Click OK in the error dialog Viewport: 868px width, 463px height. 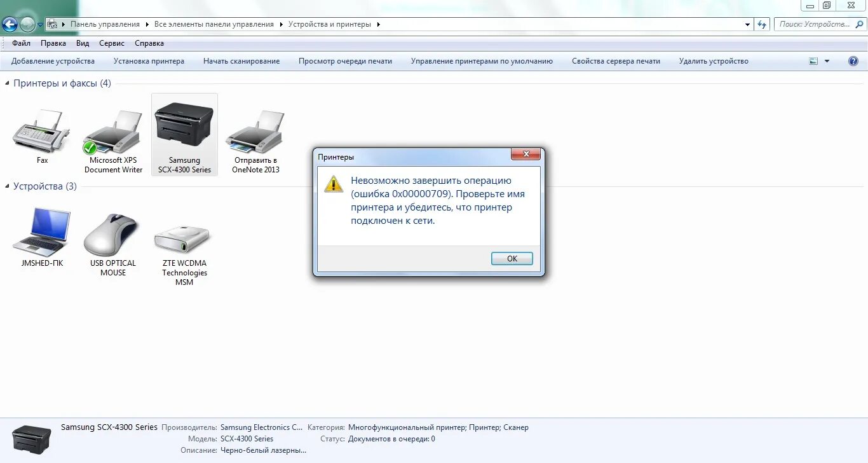point(512,258)
